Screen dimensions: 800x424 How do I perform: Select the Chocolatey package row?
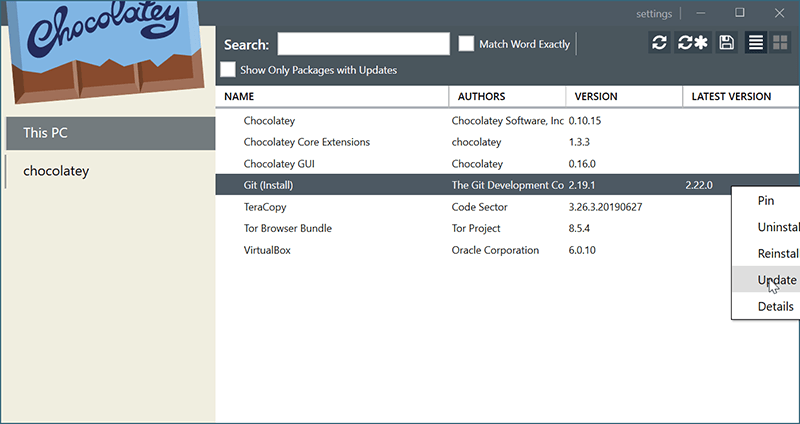coord(508,121)
